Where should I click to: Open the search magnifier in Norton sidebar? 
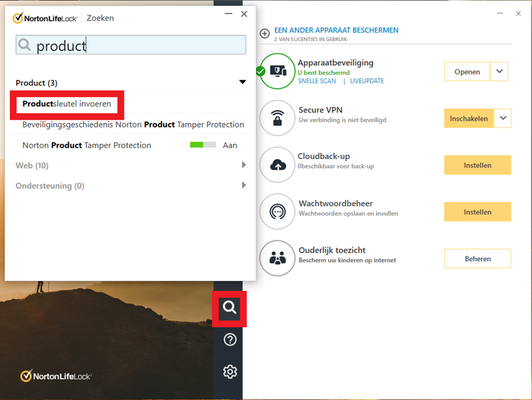(229, 308)
